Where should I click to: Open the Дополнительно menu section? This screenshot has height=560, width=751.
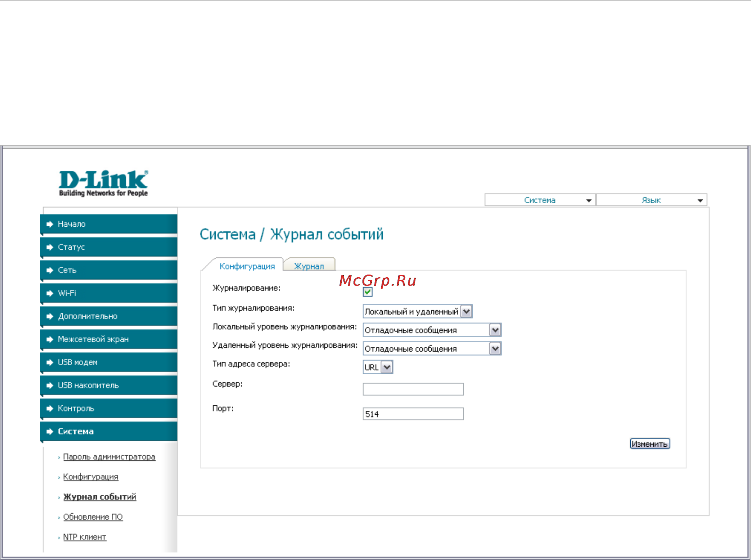(x=109, y=316)
